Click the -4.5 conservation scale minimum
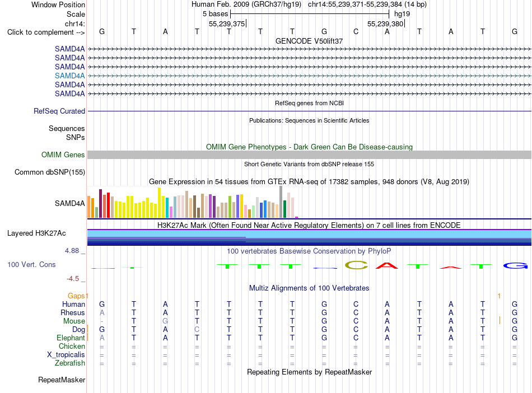532x393 pixels. [x=73, y=279]
